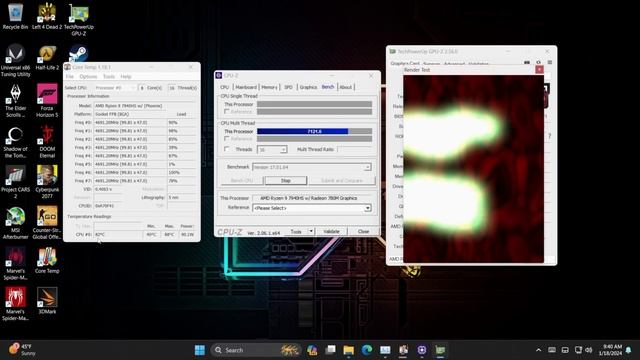The image size is (640, 360).
Task: Launch Left 4 Dead 2 from desktop
Action: tap(47, 16)
